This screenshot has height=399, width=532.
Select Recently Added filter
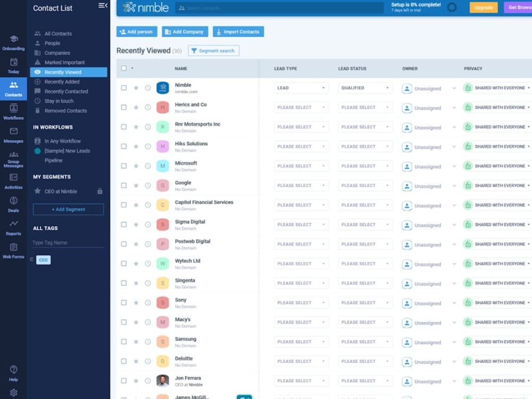point(62,82)
